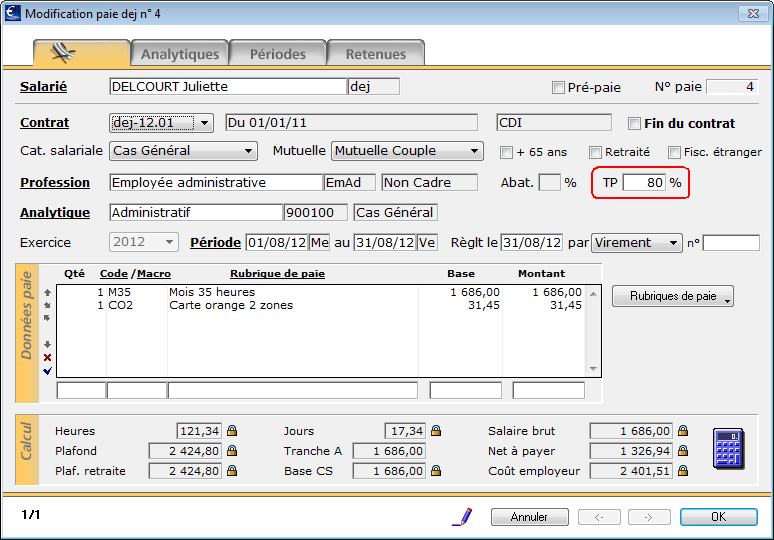Check the + 65 ans checkbox

506,152
